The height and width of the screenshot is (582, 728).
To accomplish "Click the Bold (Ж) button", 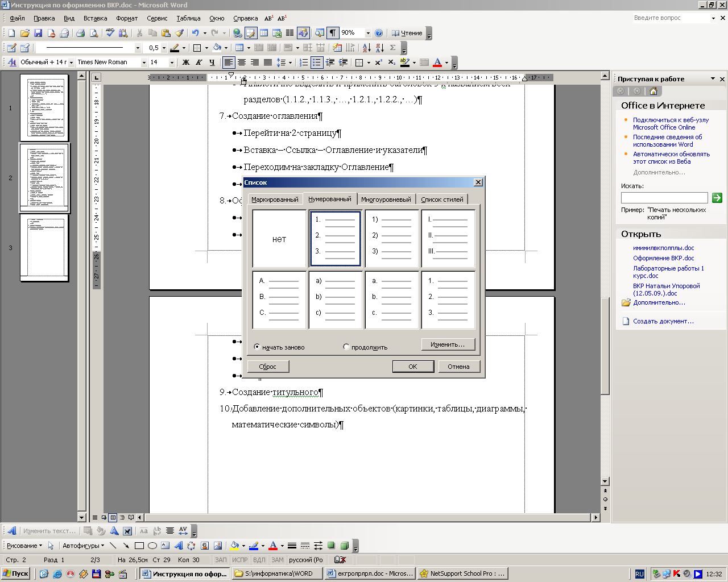I will coord(185,63).
